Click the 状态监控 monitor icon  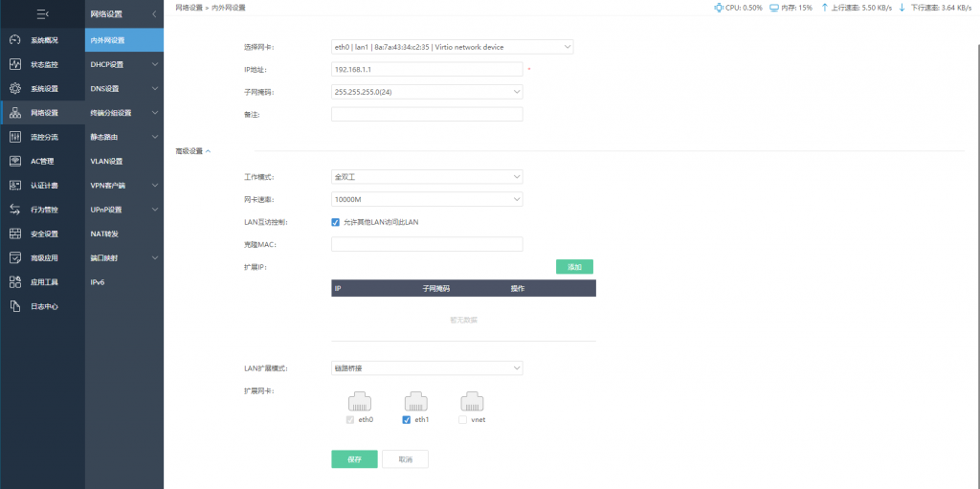14,64
